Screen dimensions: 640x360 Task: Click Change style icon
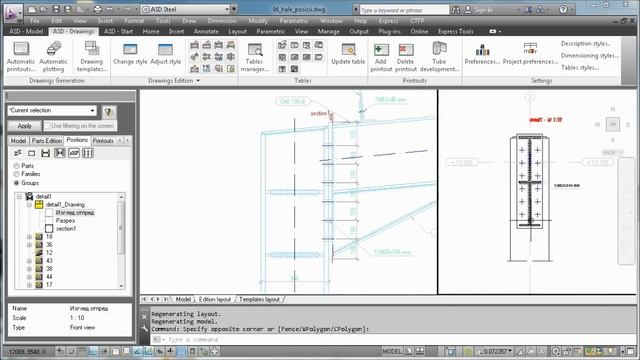(x=130, y=49)
